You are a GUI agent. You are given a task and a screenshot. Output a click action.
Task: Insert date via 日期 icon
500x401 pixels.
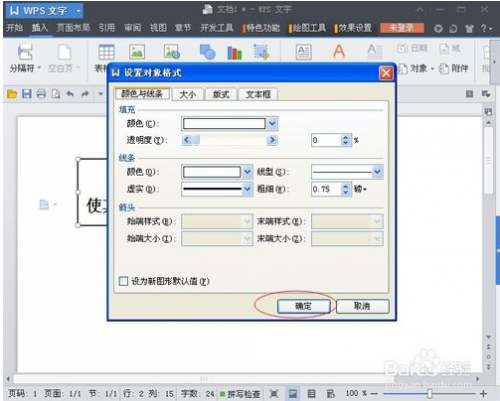point(413,49)
